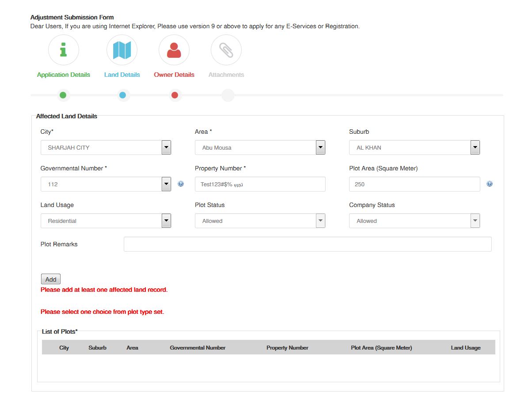Open the Application Details step label
Screen dimensions: 532x399
[x=64, y=75]
